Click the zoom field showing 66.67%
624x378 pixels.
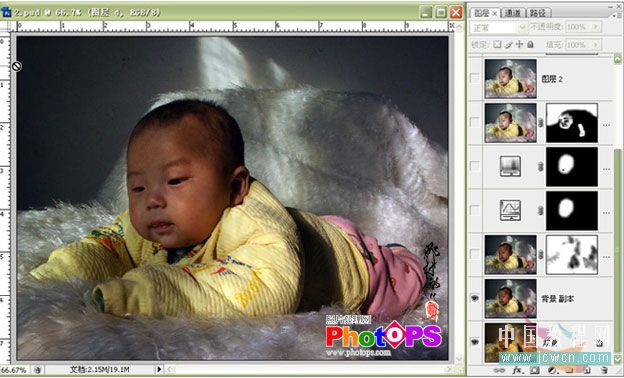14,370
